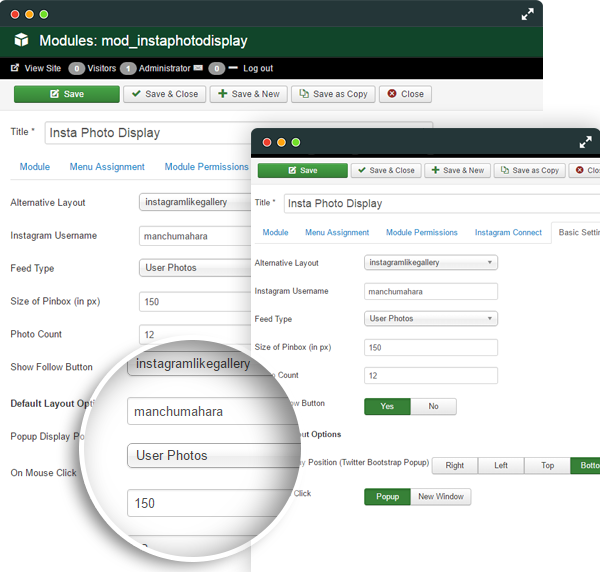This screenshot has height=572, width=600.
Task: Click Size of Pinbox field in front window
Action: pos(431,347)
